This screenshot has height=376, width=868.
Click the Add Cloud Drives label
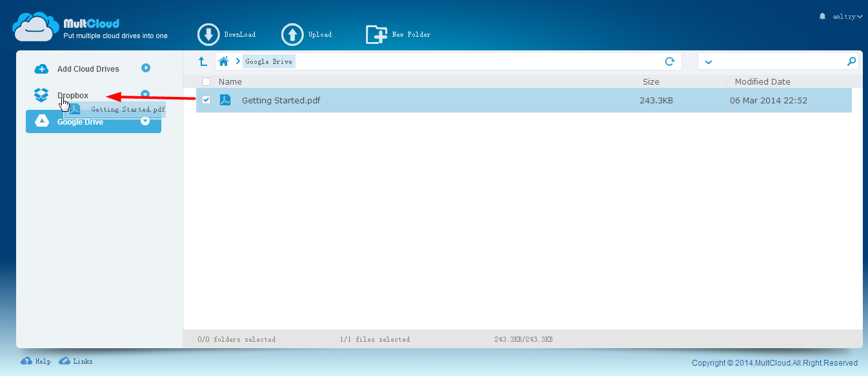pyautogui.click(x=88, y=69)
